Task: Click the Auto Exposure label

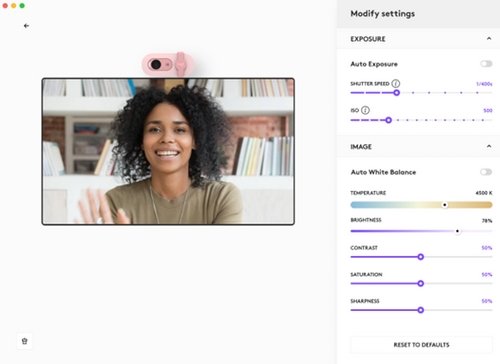Action: click(x=374, y=64)
